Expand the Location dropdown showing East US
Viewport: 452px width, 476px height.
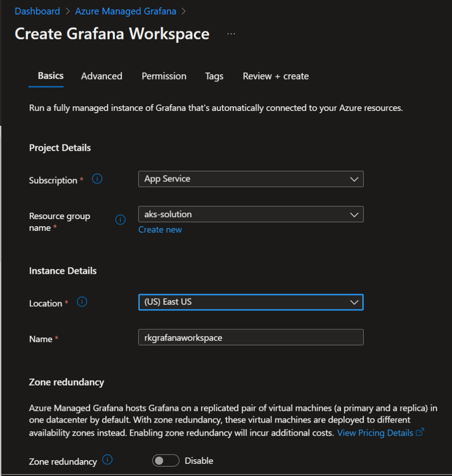click(250, 302)
